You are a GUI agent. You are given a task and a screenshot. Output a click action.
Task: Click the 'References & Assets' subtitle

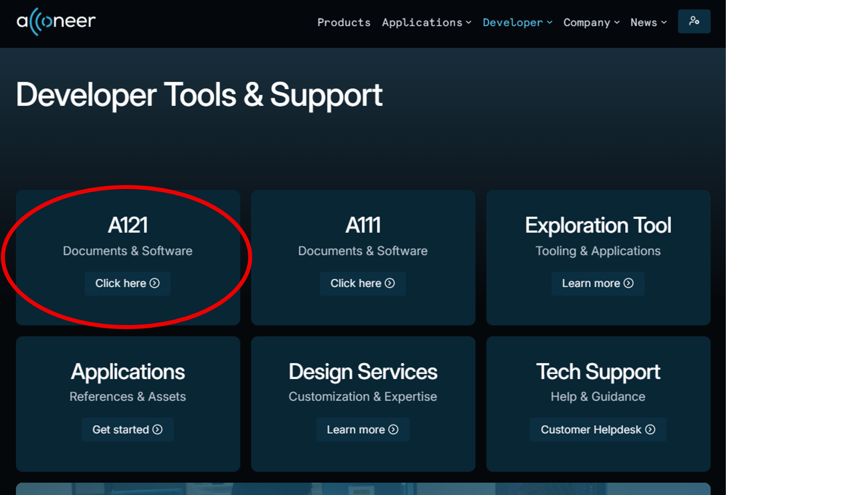pyautogui.click(x=127, y=397)
